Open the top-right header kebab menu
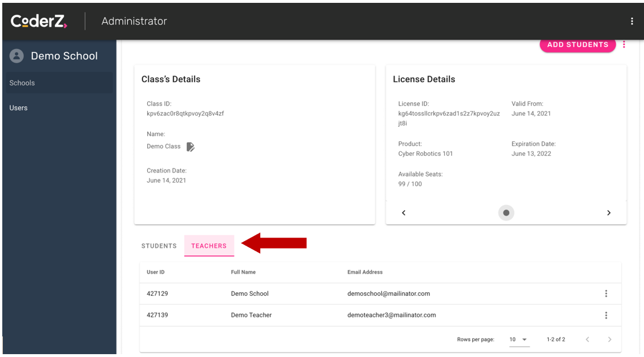 (631, 21)
